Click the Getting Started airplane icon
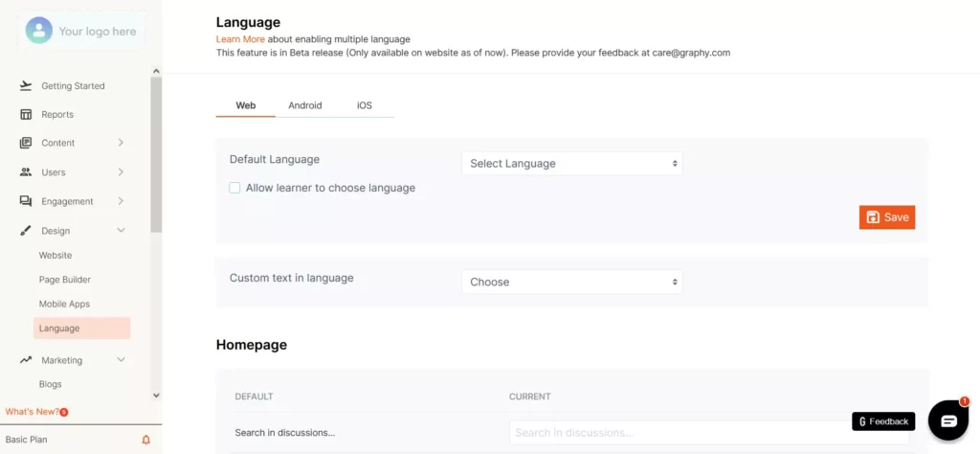Screen dimensions: 980x454 [26, 85]
